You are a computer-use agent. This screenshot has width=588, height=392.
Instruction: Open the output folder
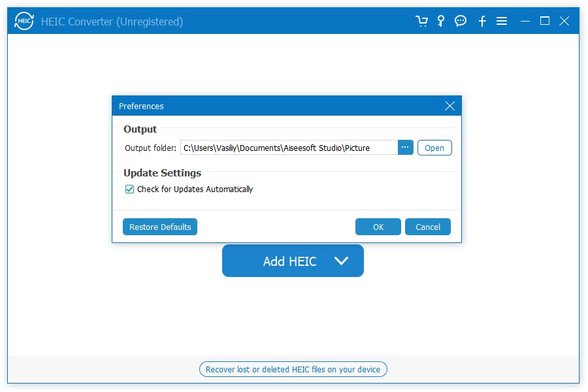(434, 148)
